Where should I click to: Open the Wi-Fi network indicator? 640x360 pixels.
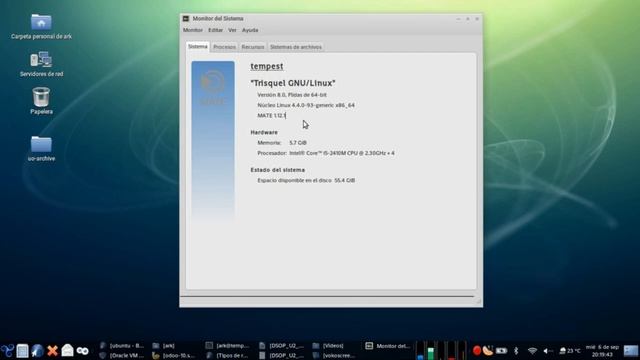pyautogui.click(x=532, y=351)
